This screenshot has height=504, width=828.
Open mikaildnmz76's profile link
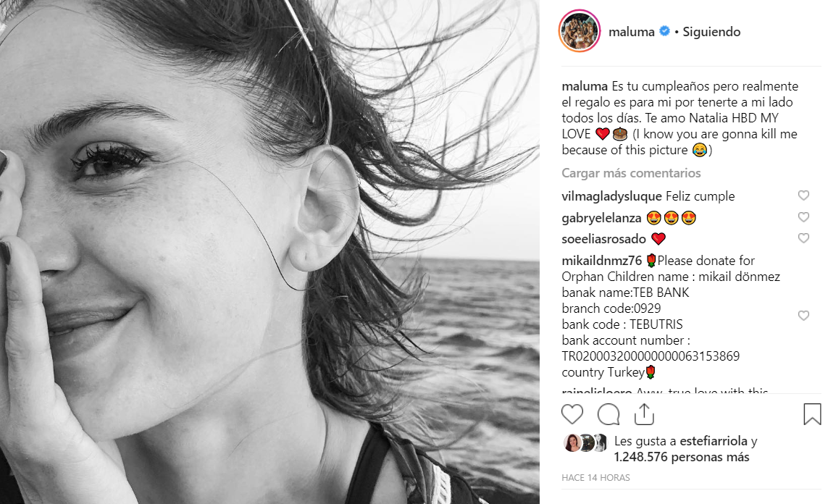click(x=601, y=261)
